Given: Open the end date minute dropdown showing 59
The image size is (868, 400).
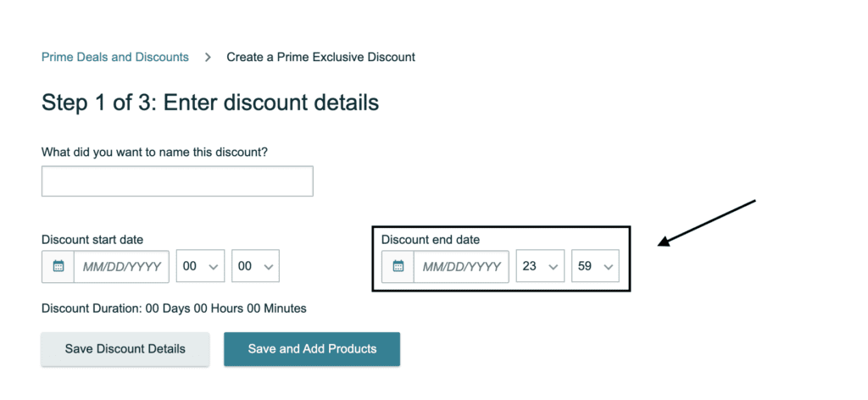Looking at the screenshot, I should pos(596,266).
